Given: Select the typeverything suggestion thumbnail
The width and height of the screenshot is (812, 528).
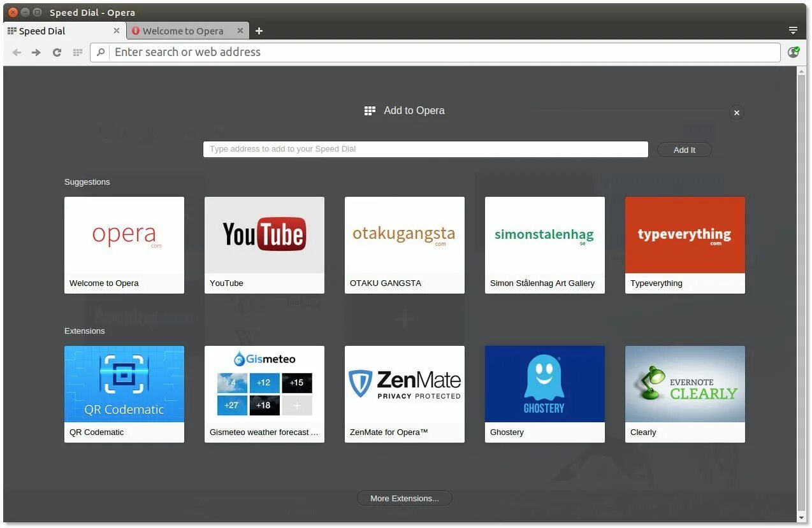Looking at the screenshot, I should point(685,235).
